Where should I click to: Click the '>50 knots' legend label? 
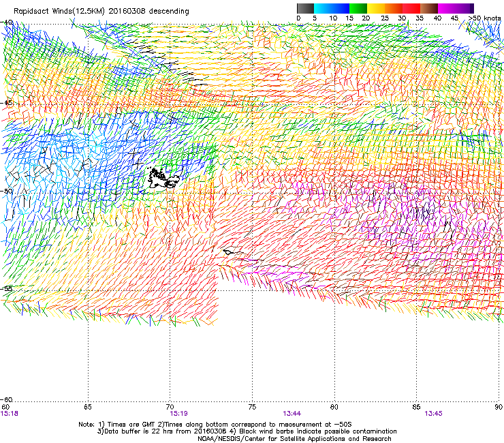click(484, 18)
